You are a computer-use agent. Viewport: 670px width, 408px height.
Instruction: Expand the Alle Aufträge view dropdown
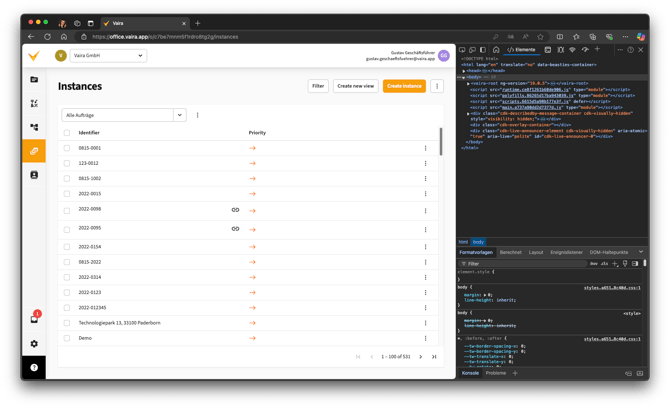[180, 115]
